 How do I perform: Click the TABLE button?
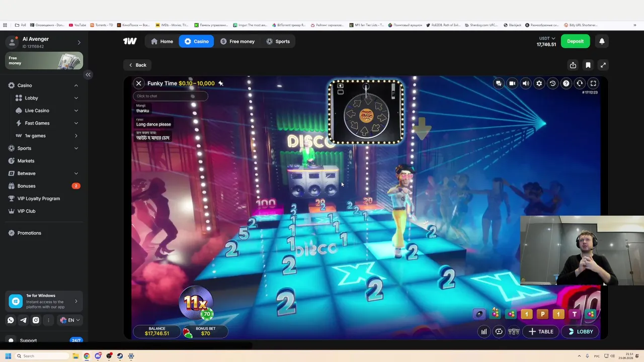tap(541, 332)
